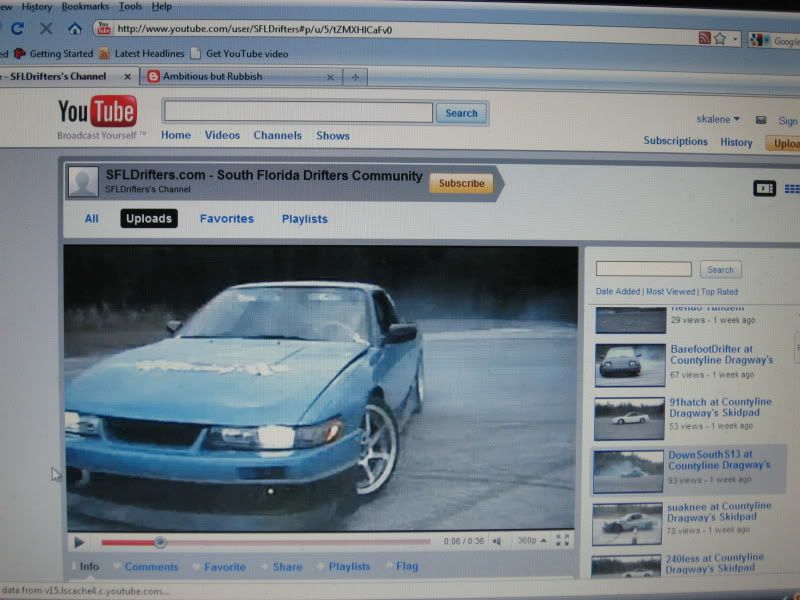
Task: Click the browser stop loading X icon
Action: click(46, 28)
